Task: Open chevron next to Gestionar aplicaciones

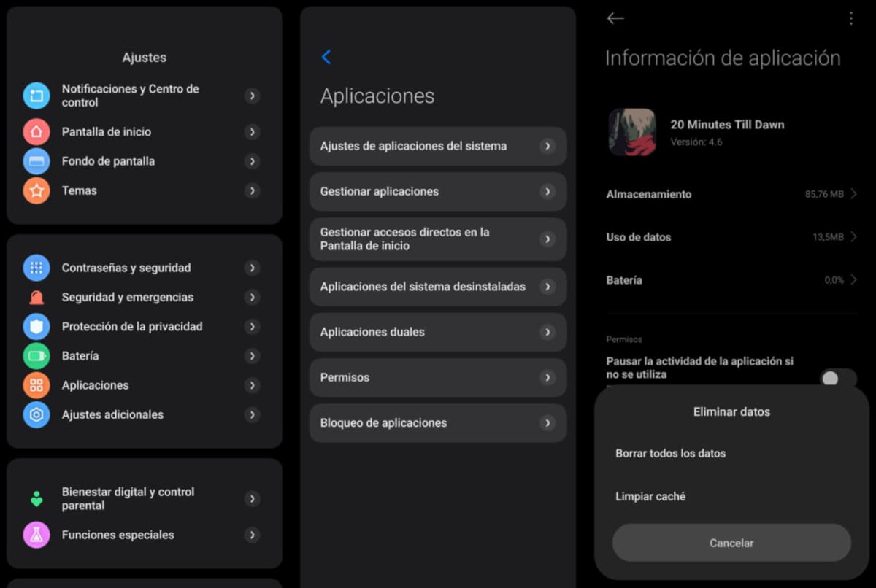Action: tap(547, 192)
